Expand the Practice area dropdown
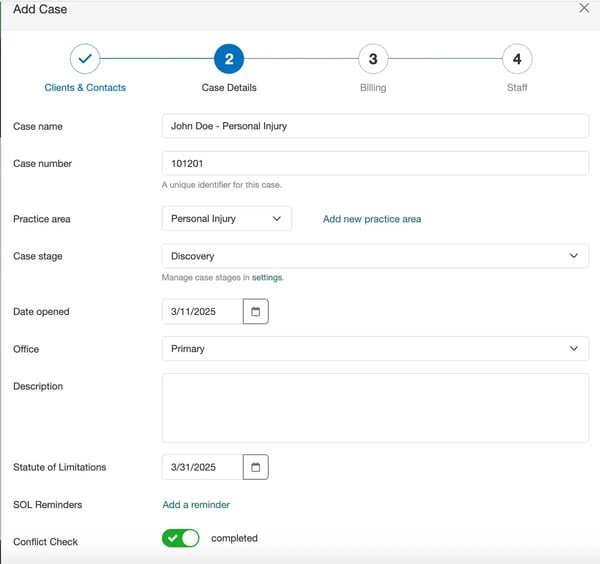 (226, 219)
